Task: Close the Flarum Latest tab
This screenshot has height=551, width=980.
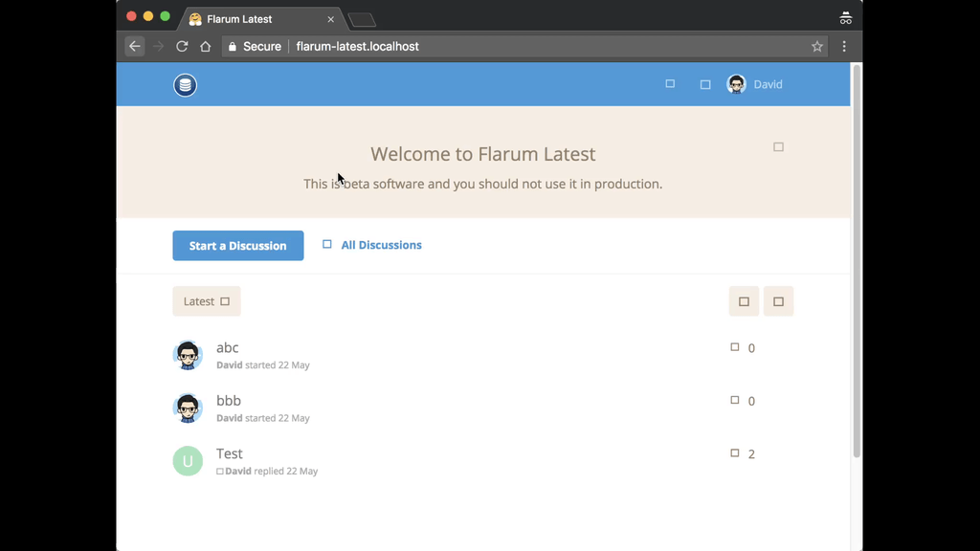Action: click(330, 19)
